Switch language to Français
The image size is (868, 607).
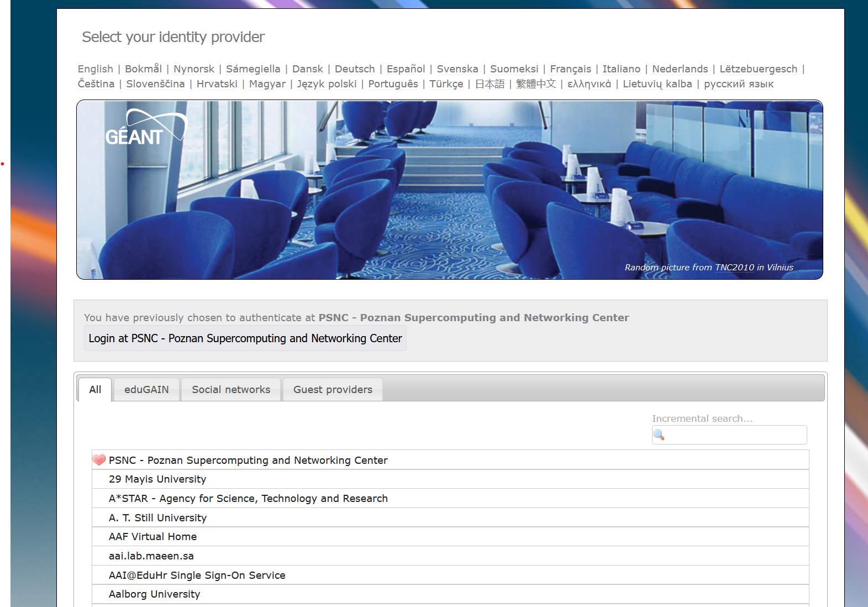pyautogui.click(x=571, y=69)
